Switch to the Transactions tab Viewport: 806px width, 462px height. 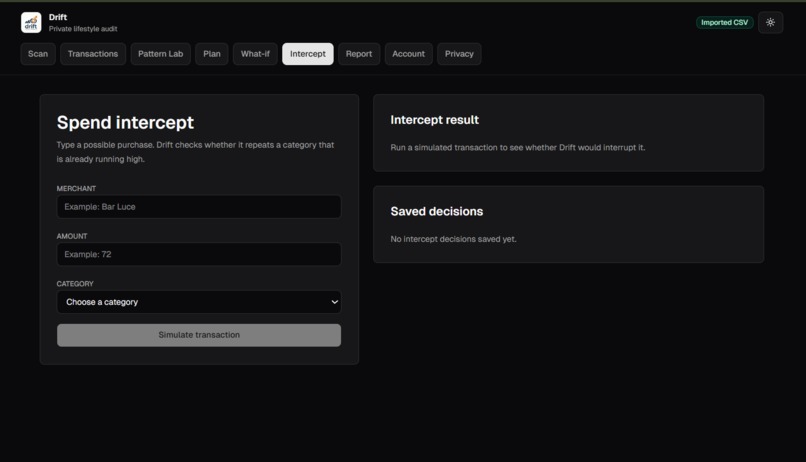tap(93, 54)
